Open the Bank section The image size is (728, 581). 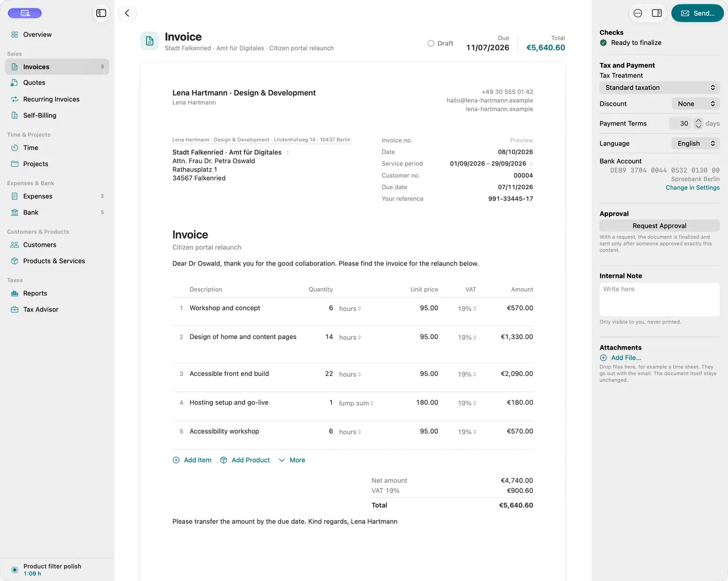click(57, 212)
